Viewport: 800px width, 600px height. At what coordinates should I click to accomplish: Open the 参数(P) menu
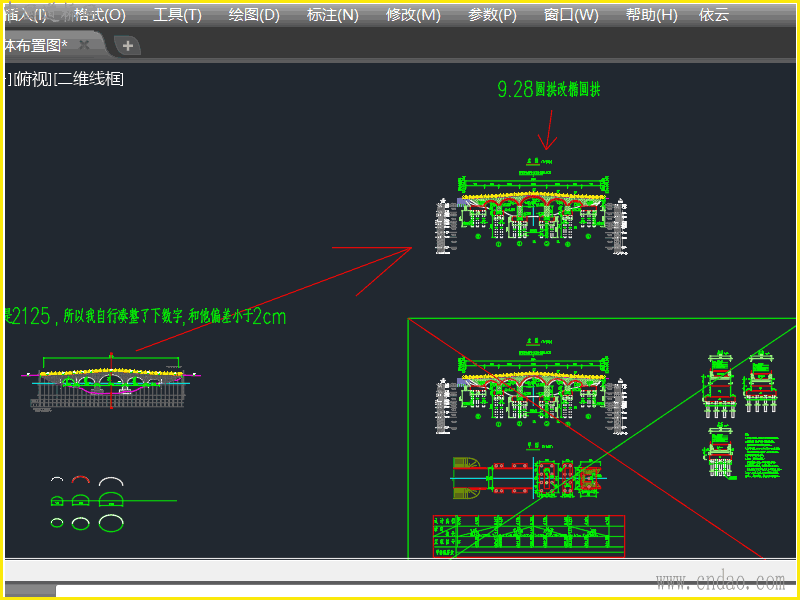point(492,15)
